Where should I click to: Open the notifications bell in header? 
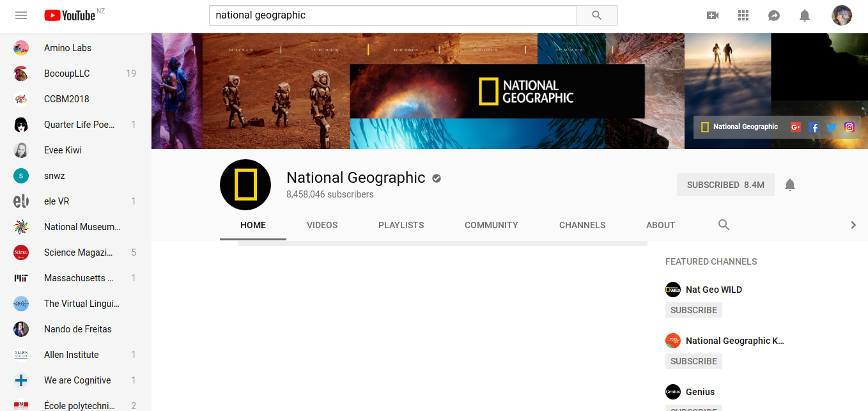click(805, 15)
